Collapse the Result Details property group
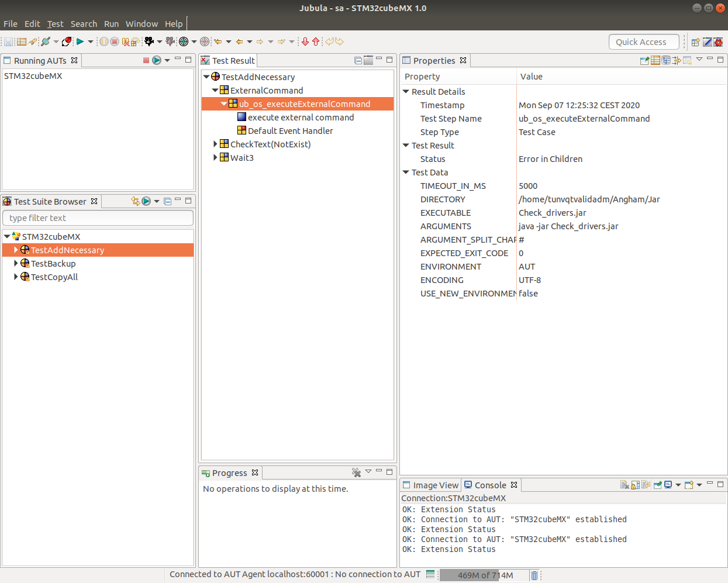The width and height of the screenshot is (728, 583). pyautogui.click(x=406, y=91)
